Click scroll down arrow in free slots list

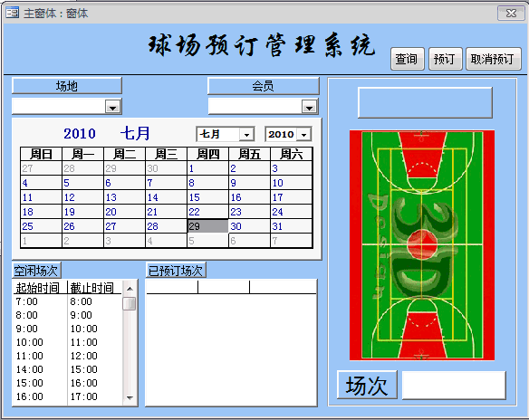pos(130,398)
